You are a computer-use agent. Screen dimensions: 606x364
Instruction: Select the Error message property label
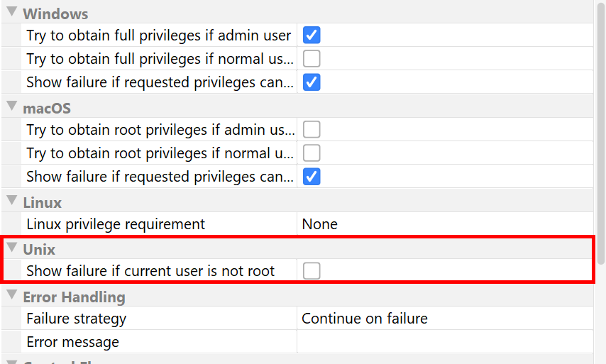coord(73,342)
